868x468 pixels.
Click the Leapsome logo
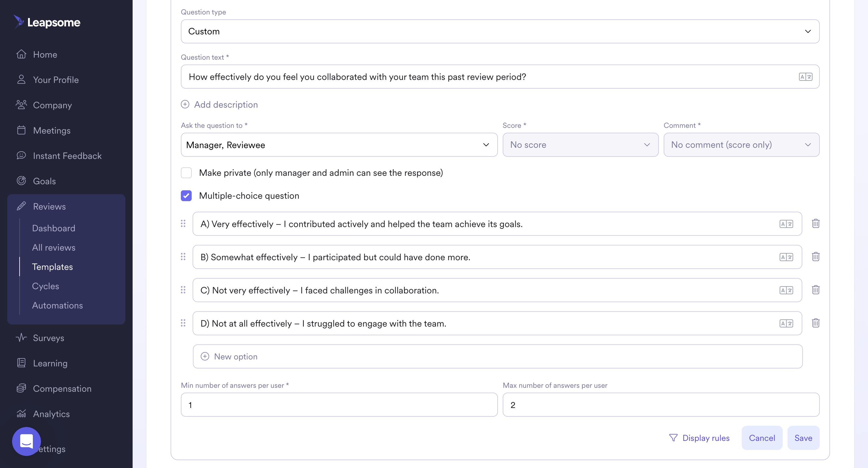click(x=47, y=22)
